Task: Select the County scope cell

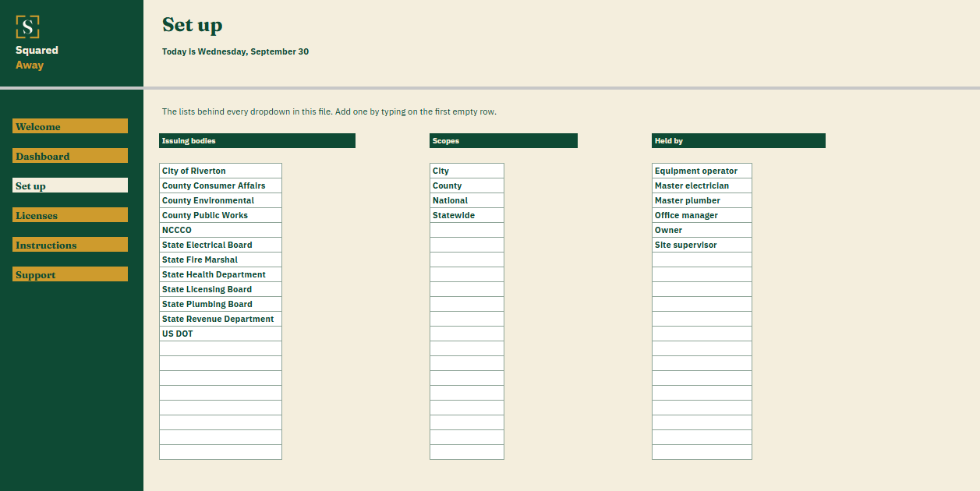Action: [x=467, y=185]
